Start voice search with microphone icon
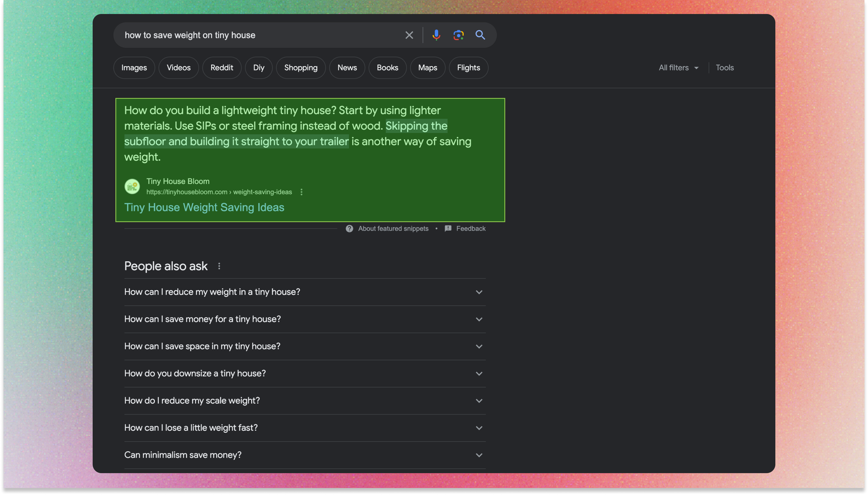Viewport: 868px width, 495px height. (436, 35)
